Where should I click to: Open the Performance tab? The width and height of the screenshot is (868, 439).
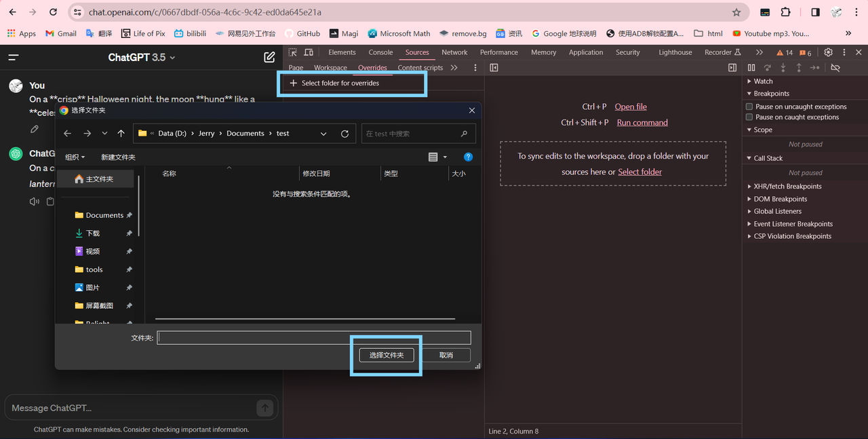pos(498,52)
